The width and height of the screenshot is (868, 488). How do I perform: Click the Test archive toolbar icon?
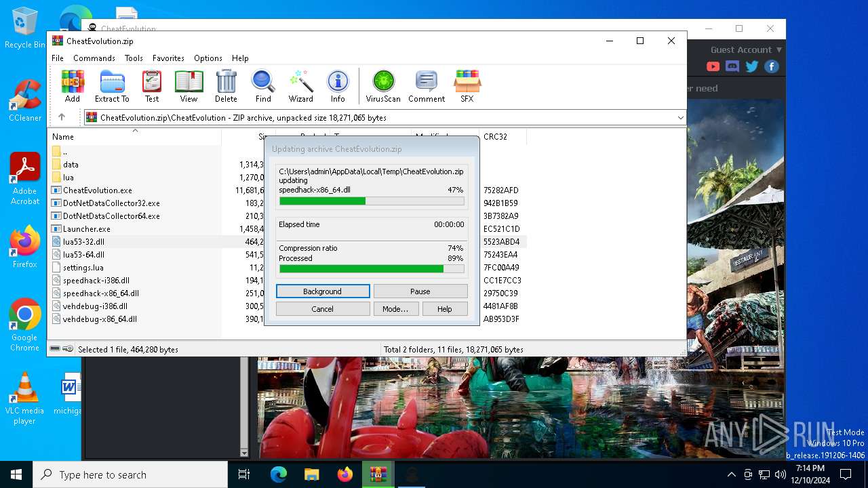point(152,86)
